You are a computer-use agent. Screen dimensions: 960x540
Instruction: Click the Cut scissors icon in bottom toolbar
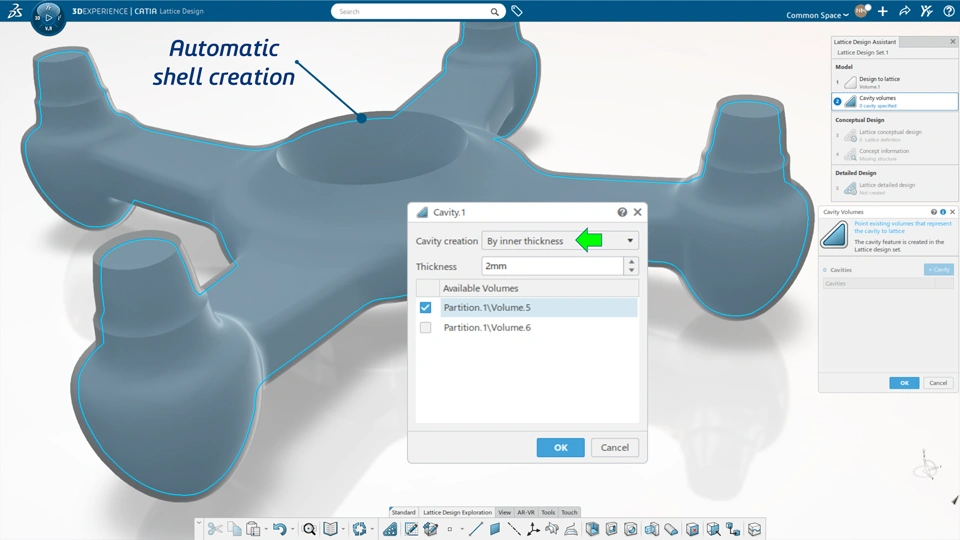click(214, 528)
